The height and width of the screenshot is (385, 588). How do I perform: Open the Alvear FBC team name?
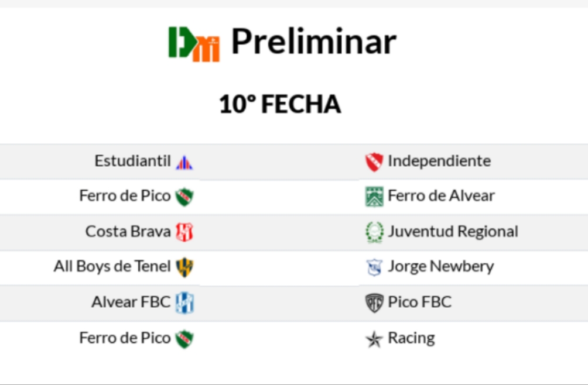coord(131,302)
